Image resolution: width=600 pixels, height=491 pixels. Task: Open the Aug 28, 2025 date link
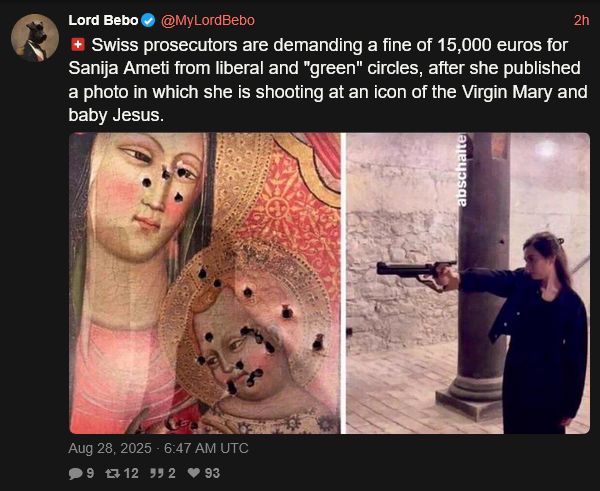(110, 448)
